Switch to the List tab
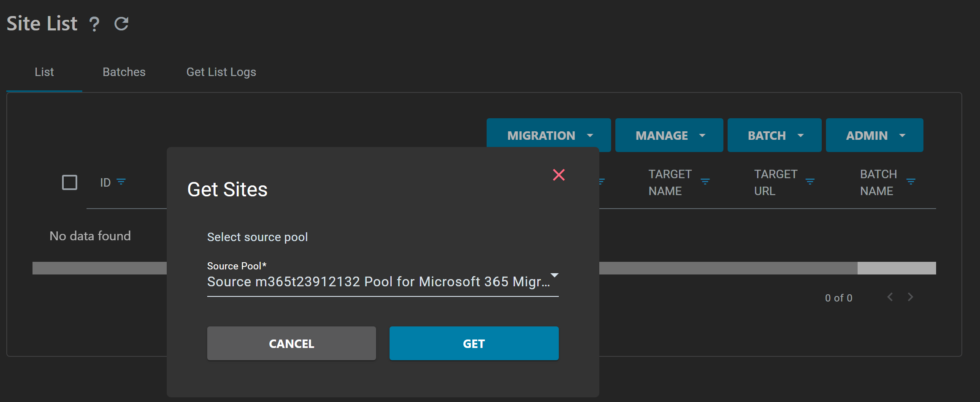The width and height of the screenshot is (980, 402). tap(44, 72)
